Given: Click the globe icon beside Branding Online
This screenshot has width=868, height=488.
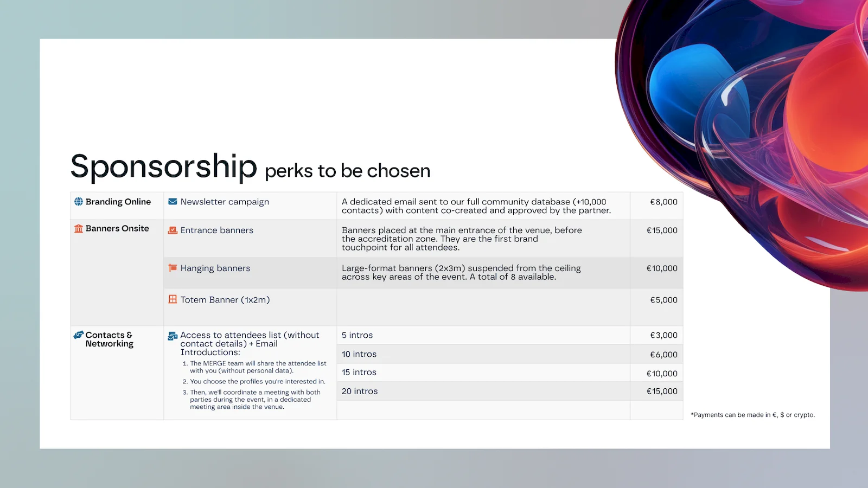Looking at the screenshot, I should 79,202.
